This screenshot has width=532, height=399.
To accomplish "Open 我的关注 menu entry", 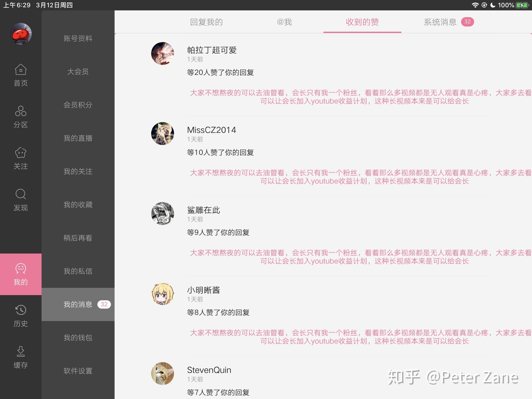I will click(x=78, y=171).
